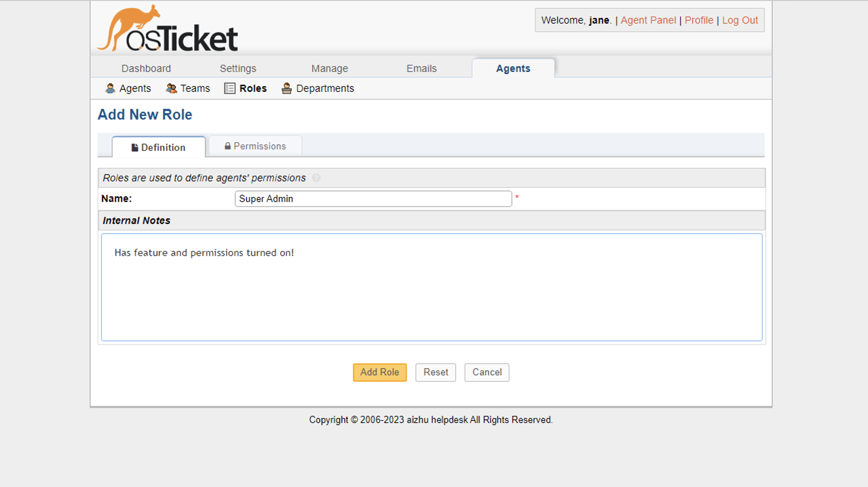868x487 pixels.
Task: Select the Agents icon below the main tabs
Action: click(x=110, y=88)
